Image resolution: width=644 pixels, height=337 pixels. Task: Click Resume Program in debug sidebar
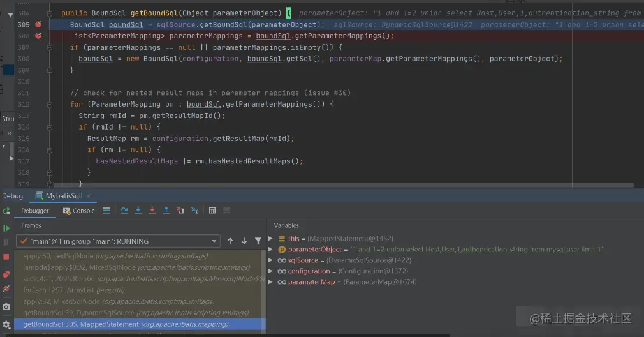click(6, 228)
